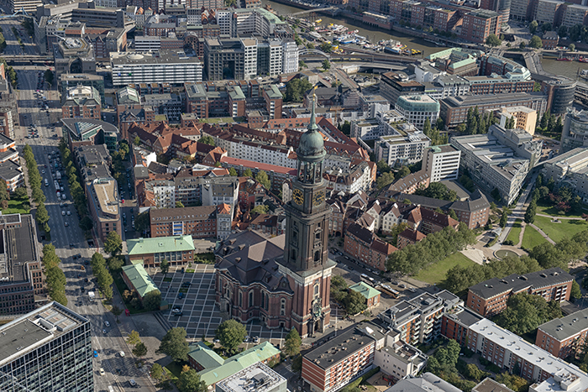Image resolution: width=588 pixels, height=392 pixels.
Task: Click the green-roofed building left of the plaza
Action: 159,246
